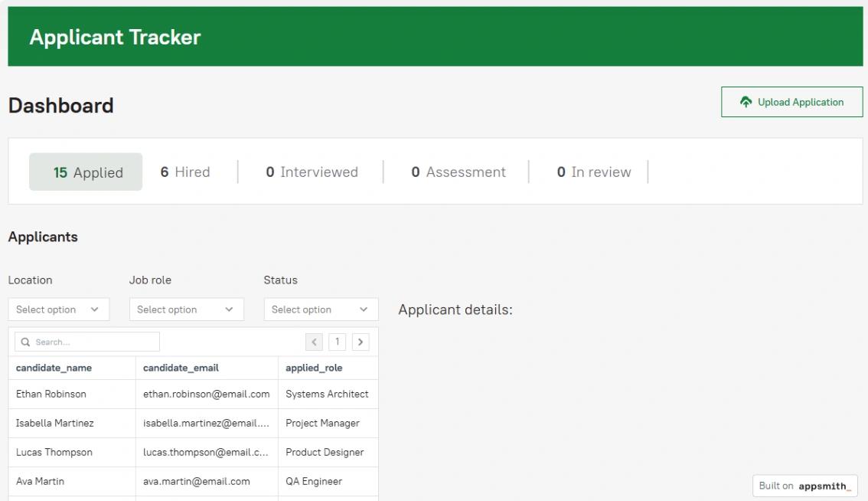The image size is (868, 501).
Task: Click the Project Manager role cell
Action: 328,424
